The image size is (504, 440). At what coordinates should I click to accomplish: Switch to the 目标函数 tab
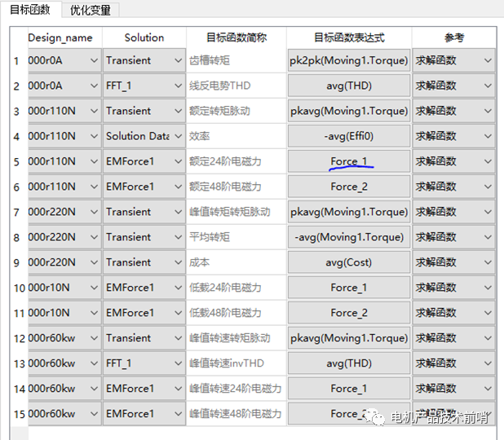30,9
